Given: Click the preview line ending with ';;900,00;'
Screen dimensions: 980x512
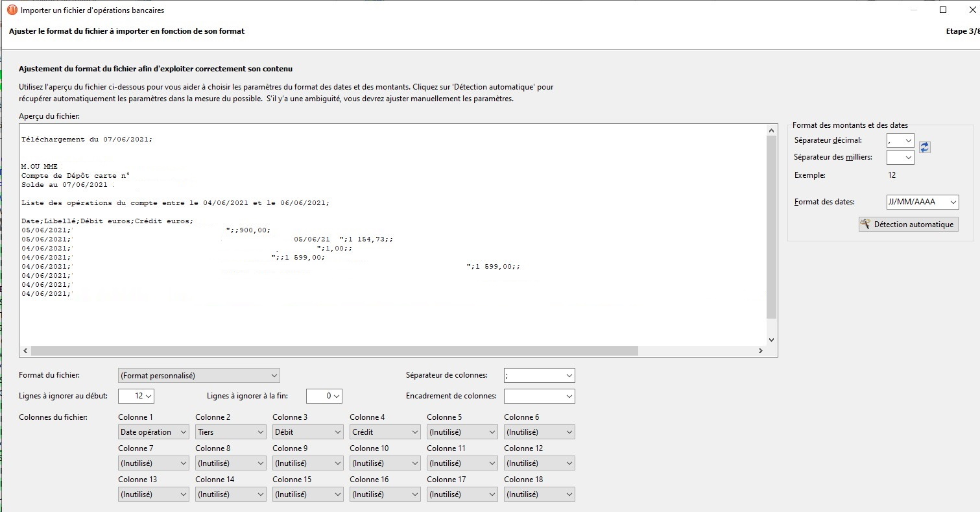Looking at the screenshot, I should pyautogui.click(x=146, y=230).
